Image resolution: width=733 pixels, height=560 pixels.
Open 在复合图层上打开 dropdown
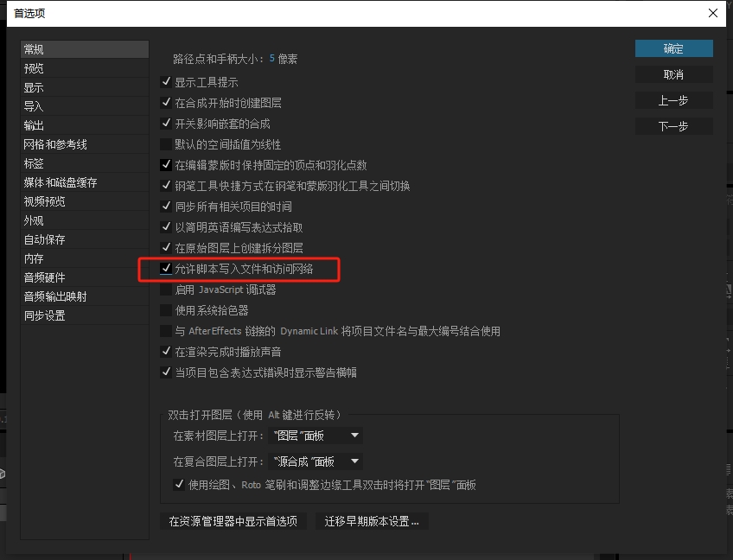pos(316,461)
